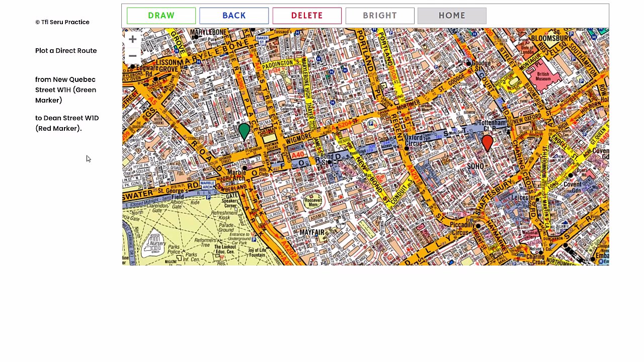Click the Tottenham Ct. Rd. station label
The height and width of the screenshot is (362, 644).
click(492, 126)
